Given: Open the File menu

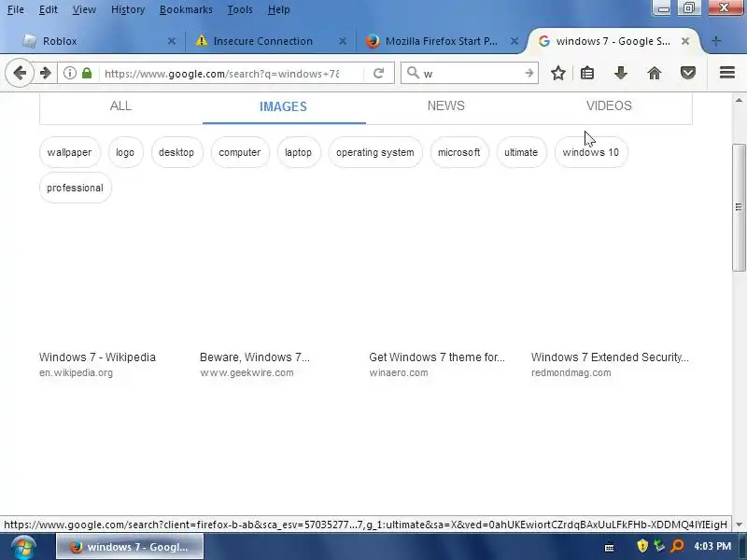Looking at the screenshot, I should (x=16, y=9).
